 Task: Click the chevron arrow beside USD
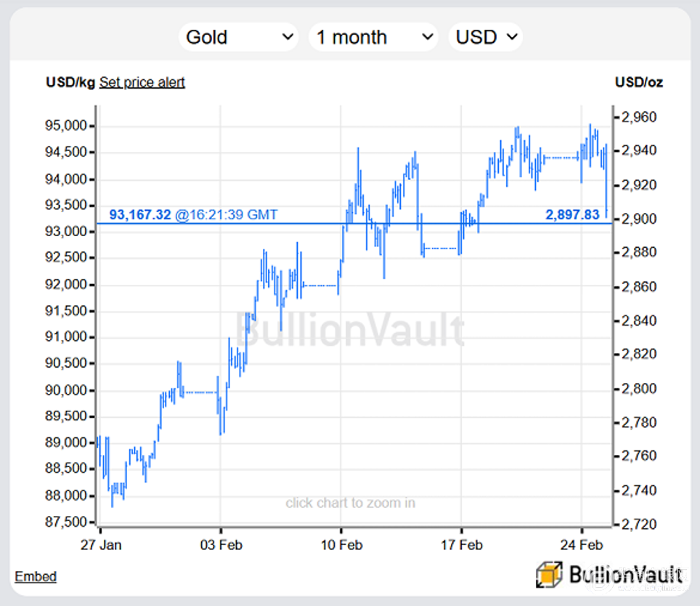513,36
